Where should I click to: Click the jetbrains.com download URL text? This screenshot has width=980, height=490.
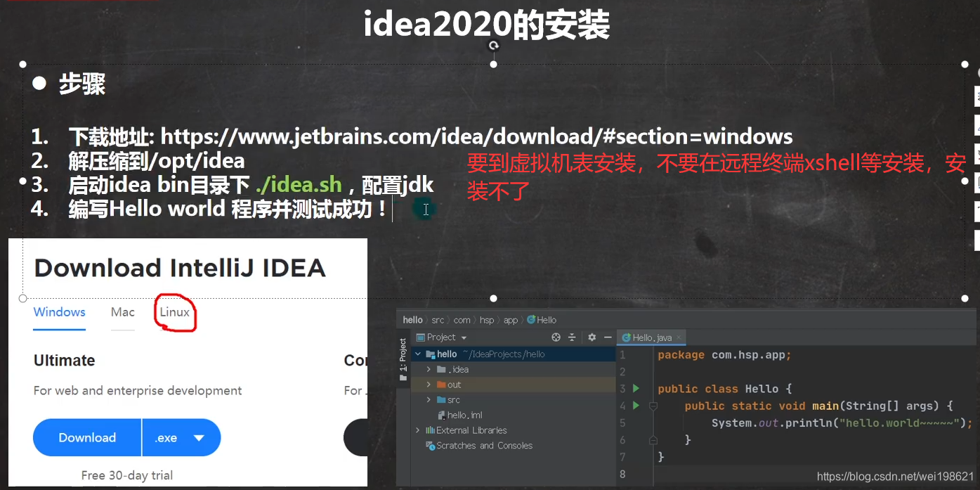click(x=477, y=136)
